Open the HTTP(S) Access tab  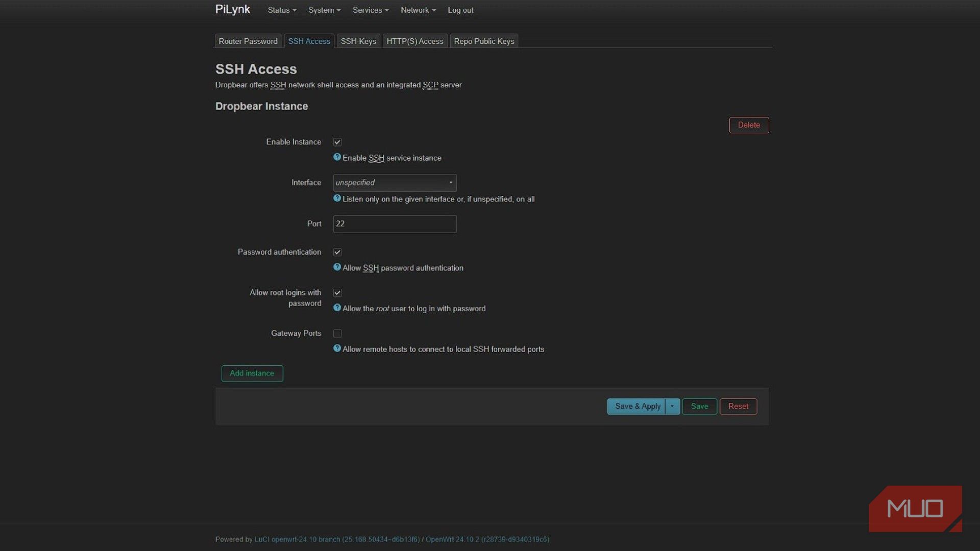click(x=415, y=41)
